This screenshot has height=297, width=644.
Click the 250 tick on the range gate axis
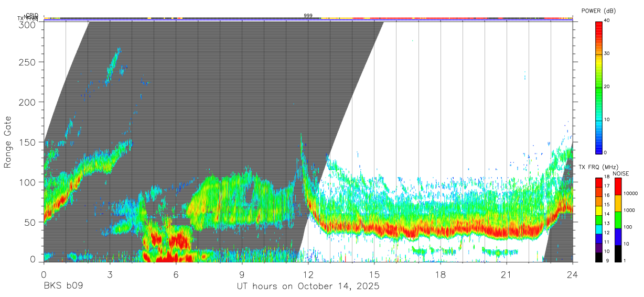[27, 62]
